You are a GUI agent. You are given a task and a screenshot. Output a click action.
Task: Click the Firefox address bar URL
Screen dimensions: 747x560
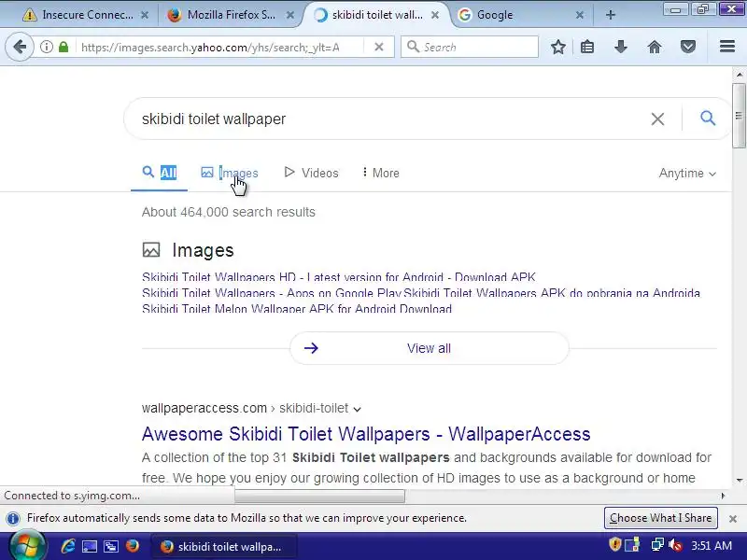[x=210, y=48]
